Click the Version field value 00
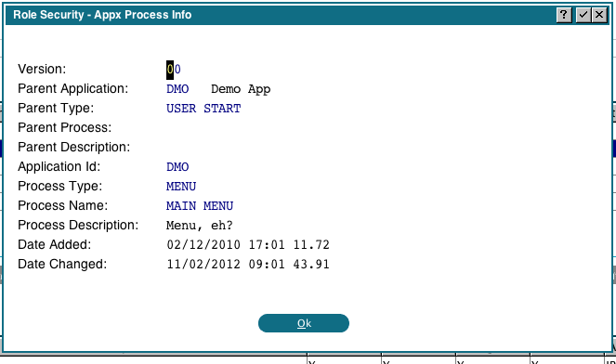This screenshot has width=616, height=364. pos(174,70)
